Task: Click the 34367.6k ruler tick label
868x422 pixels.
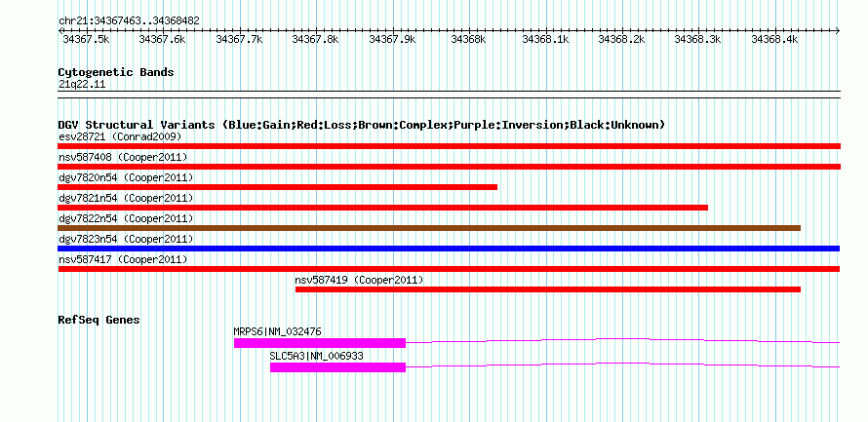Action: coord(162,39)
